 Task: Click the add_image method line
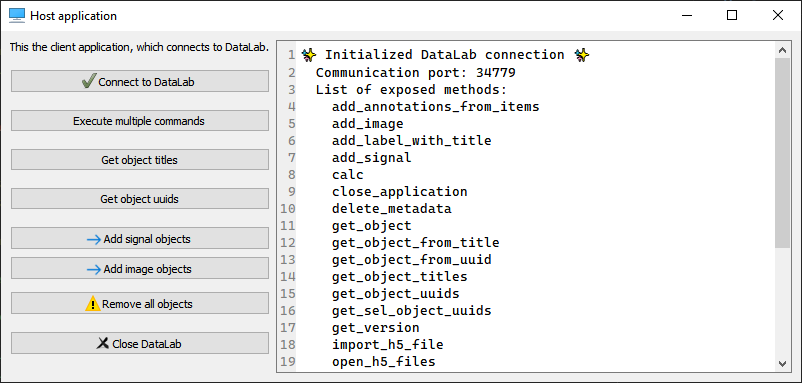tap(367, 124)
